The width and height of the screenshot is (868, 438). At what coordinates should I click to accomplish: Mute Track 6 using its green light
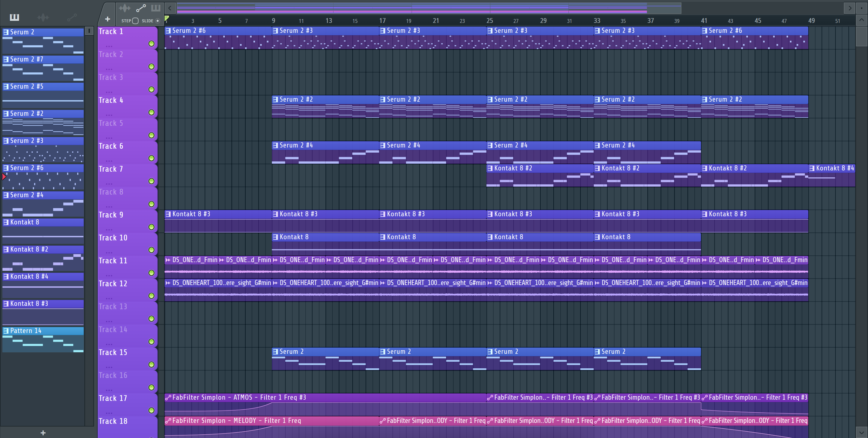click(x=151, y=158)
